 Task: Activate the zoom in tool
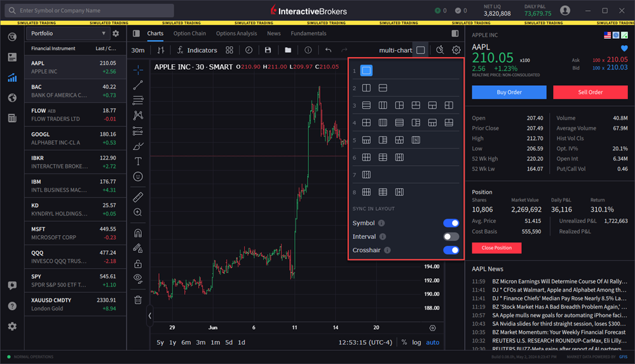(138, 213)
